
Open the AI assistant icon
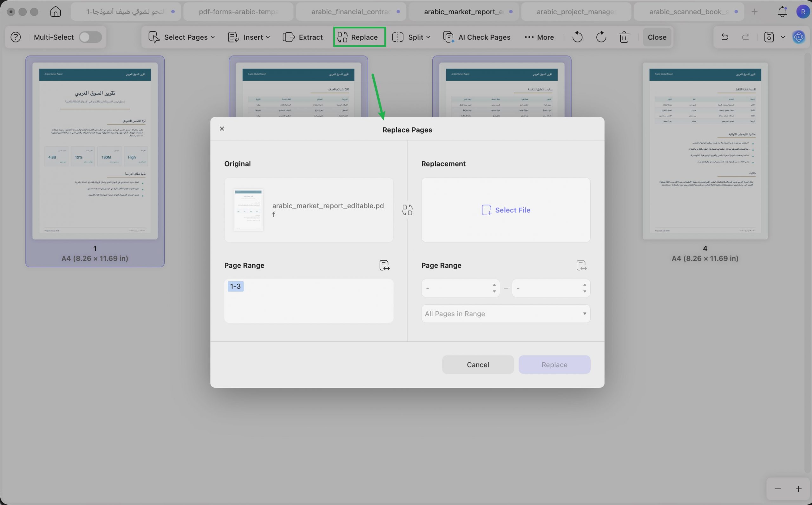tap(799, 37)
